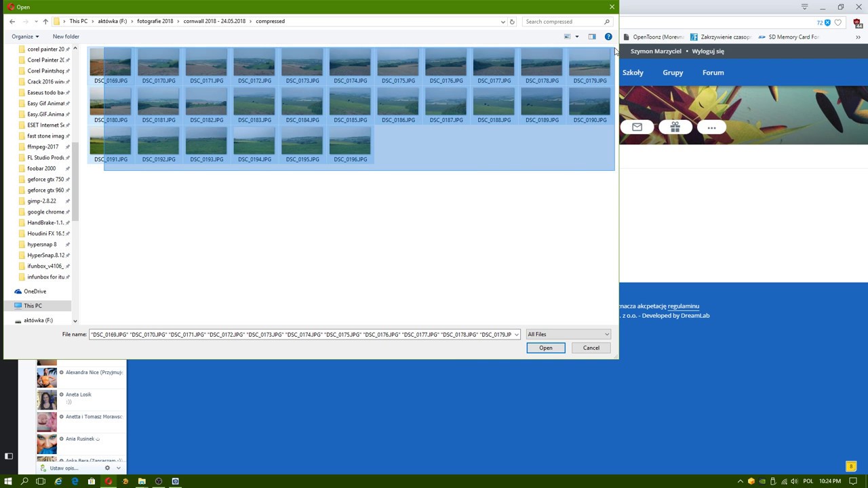Select thumbnail DSC_0169.JPG

111,66
